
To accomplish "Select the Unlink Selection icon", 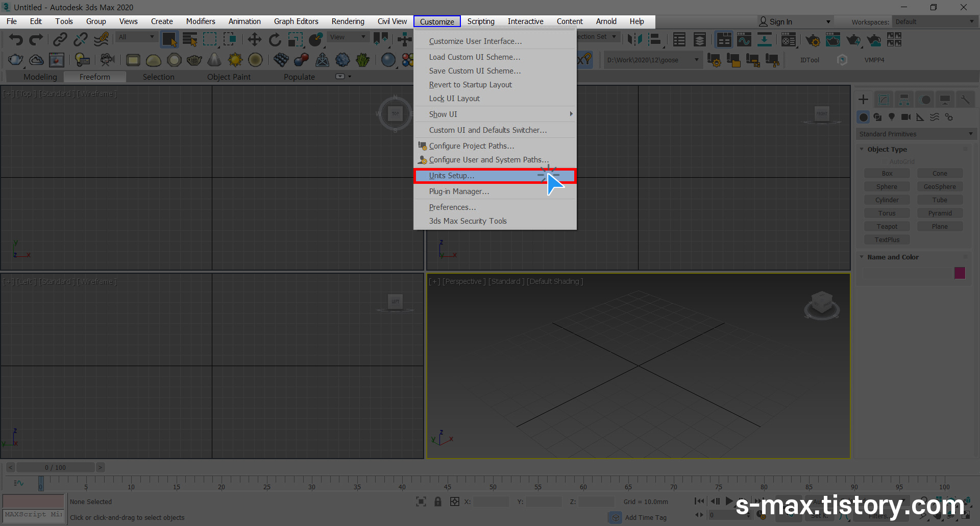I will click(x=81, y=39).
